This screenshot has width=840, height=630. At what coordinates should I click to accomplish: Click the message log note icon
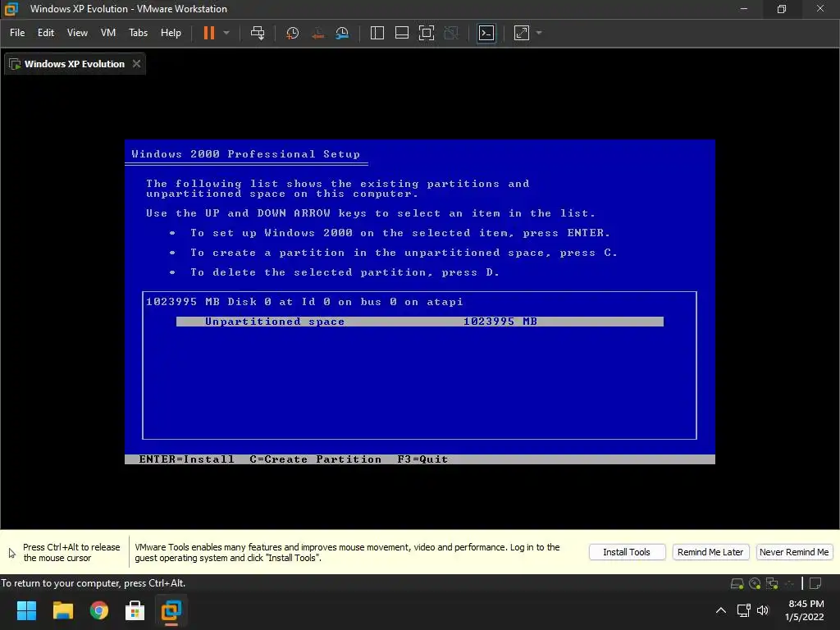click(x=816, y=583)
